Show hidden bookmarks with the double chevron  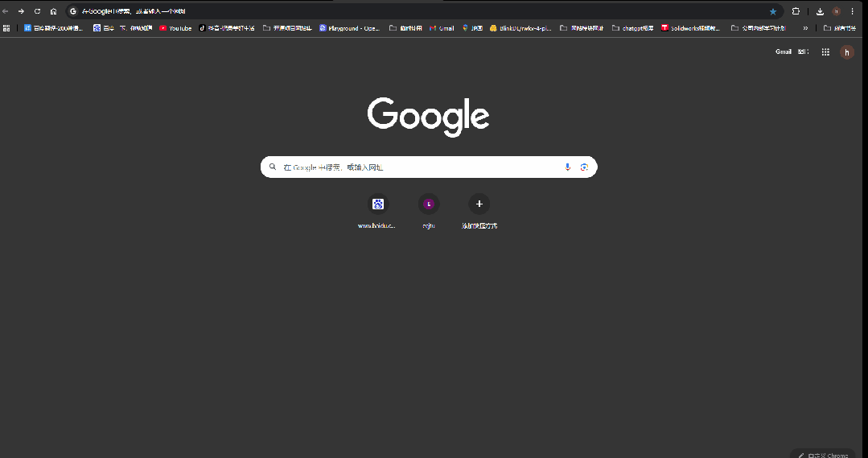[x=805, y=27]
